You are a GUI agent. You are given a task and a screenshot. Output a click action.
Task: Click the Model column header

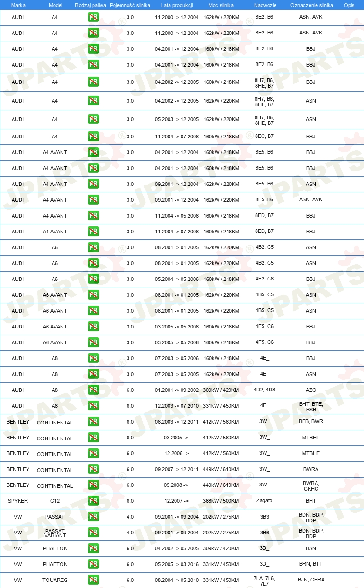pyautogui.click(x=55, y=5)
